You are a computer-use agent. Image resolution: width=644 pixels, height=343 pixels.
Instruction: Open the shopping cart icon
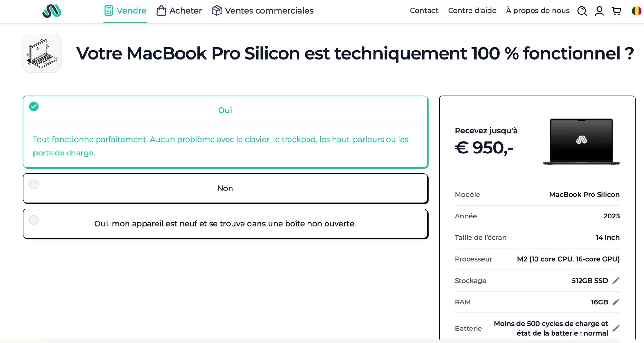pos(617,11)
